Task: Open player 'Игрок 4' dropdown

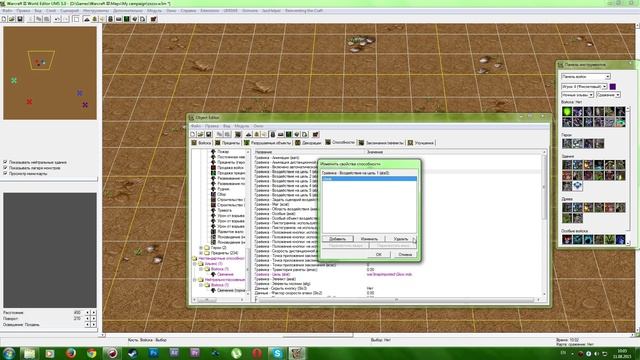Action: [x=584, y=87]
